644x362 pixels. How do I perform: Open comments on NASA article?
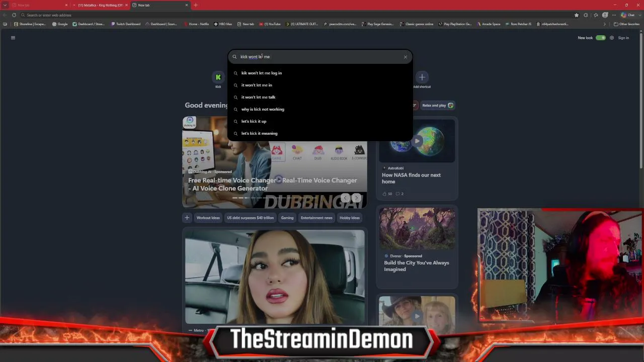pos(399,194)
